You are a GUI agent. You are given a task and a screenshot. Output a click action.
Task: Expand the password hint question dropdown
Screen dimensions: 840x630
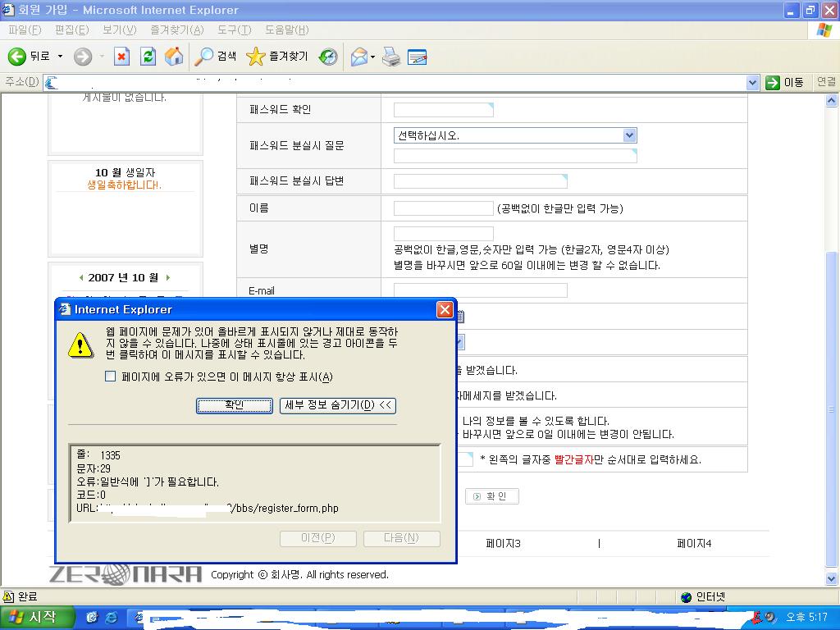pos(629,135)
